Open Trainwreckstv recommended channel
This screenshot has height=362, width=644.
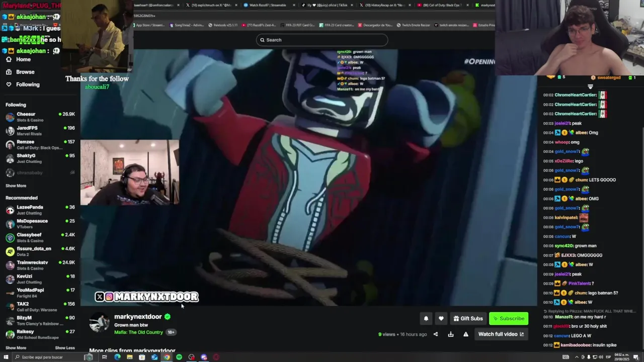[x=40, y=265]
